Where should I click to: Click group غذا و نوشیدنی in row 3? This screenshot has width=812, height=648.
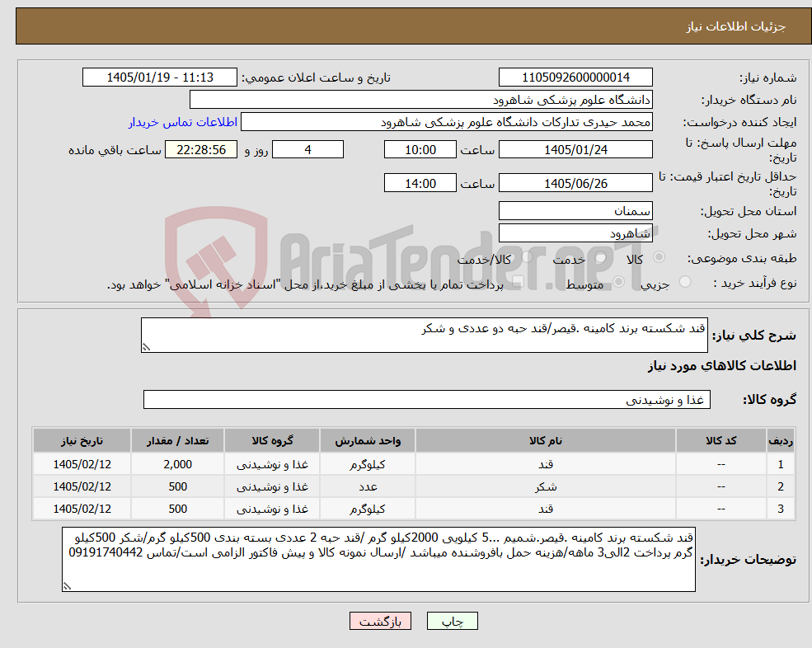click(x=272, y=509)
